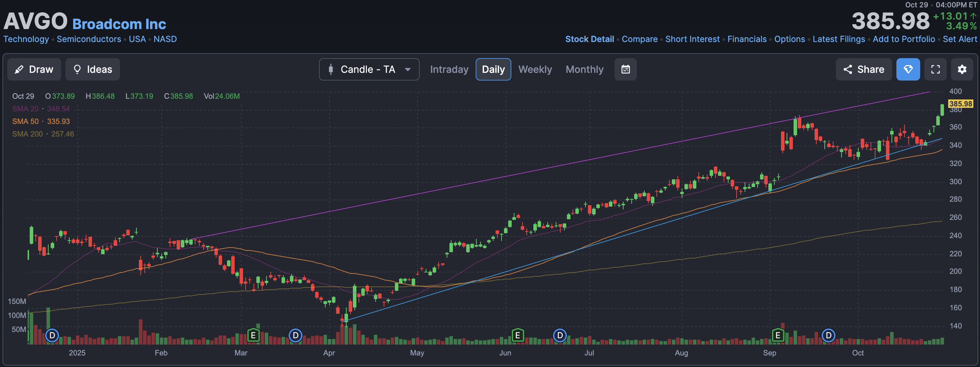Switch to Intraday timeframe
Viewport: 980px width, 367px height.
pos(449,69)
